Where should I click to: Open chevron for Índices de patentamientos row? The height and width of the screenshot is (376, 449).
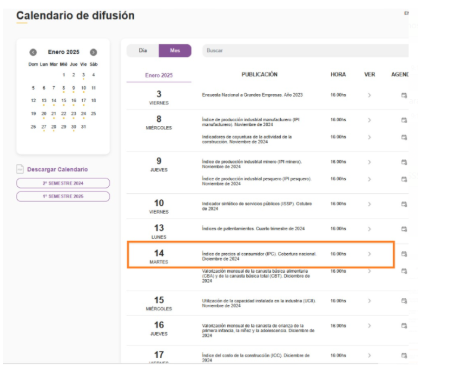click(x=369, y=229)
